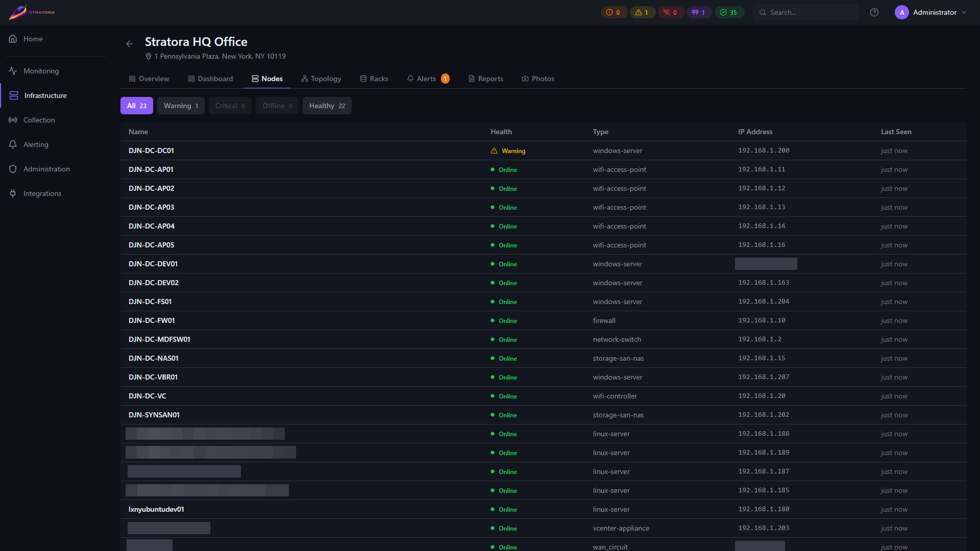Switch to the Topology tab

tap(321, 79)
